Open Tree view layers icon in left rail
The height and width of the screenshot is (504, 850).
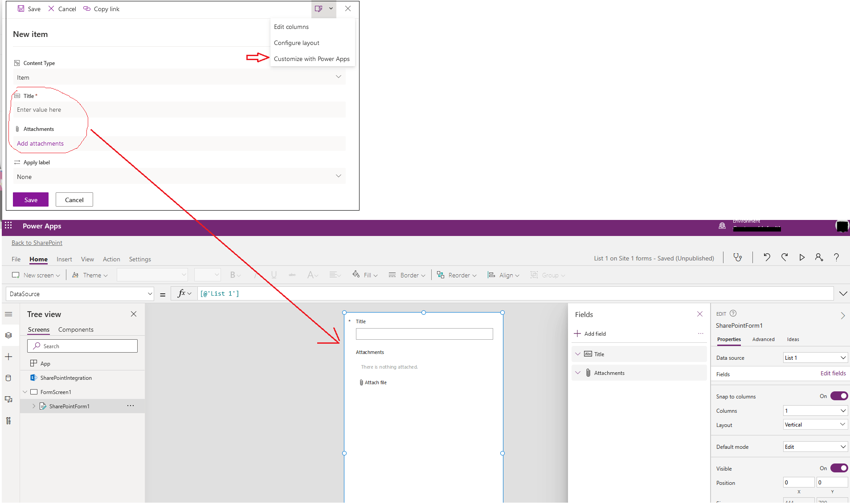(x=8, y=335)
